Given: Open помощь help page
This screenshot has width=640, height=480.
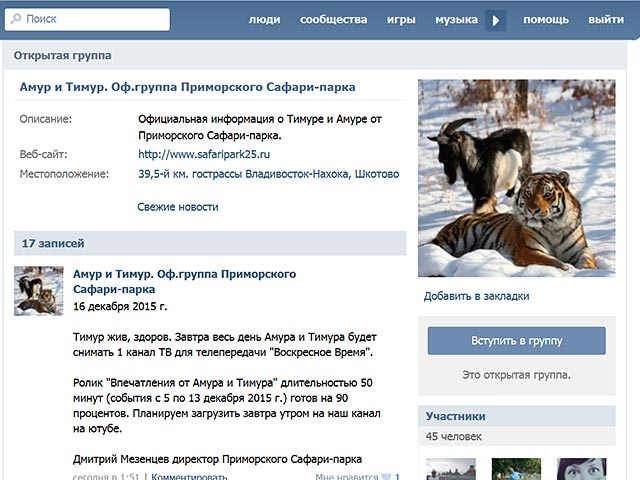Looking at the screenshot, I should 546,20.
